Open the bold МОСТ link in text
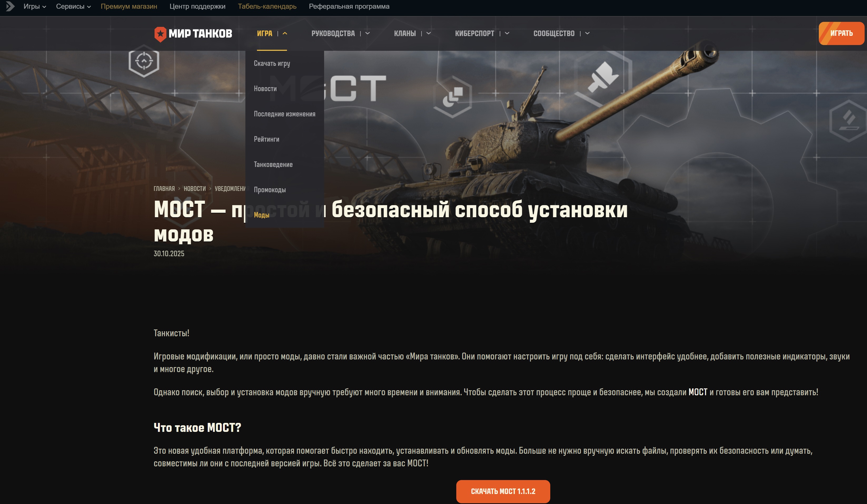The width and height of the screenshot is (867, 504). tap(698, 392)
